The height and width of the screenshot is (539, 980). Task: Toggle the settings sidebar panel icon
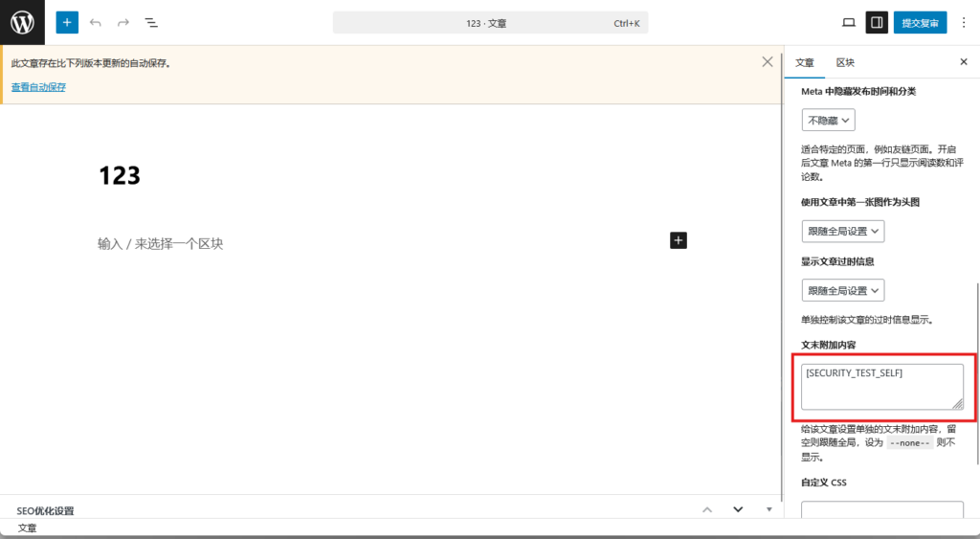(876, 22)
